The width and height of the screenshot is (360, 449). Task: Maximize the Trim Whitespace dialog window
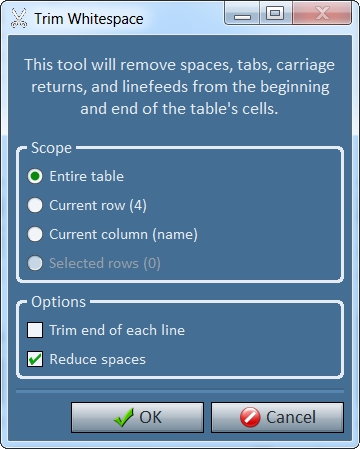pyautogui.click(x=275, y=13)
